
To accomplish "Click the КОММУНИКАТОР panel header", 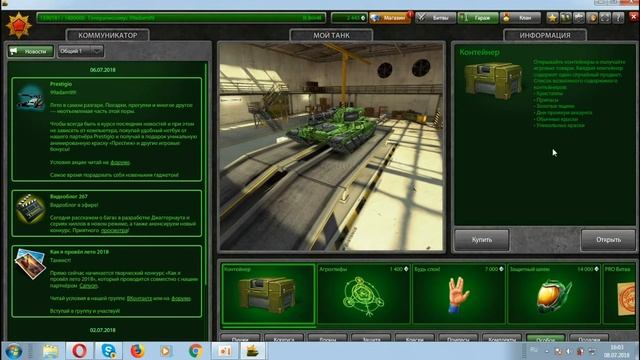I will (x=108, y=35).
